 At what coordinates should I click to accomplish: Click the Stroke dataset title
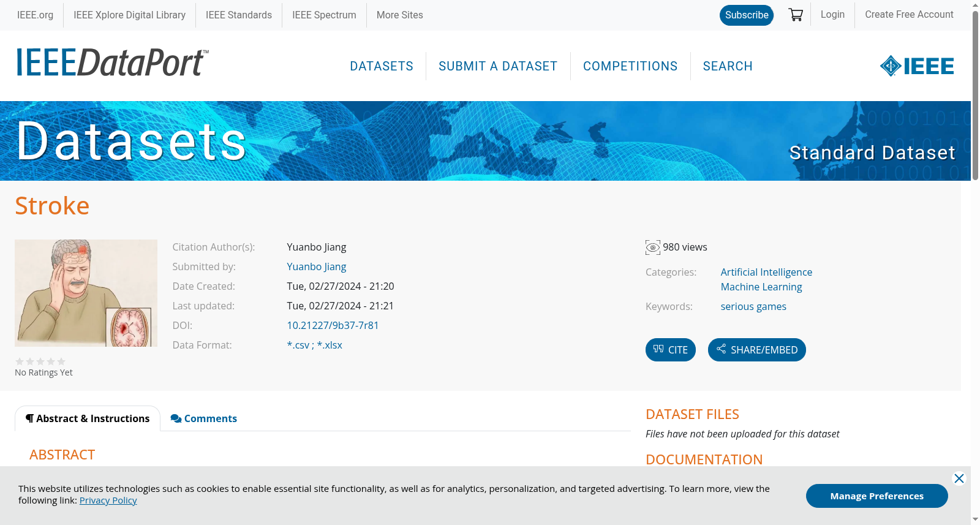52,206
